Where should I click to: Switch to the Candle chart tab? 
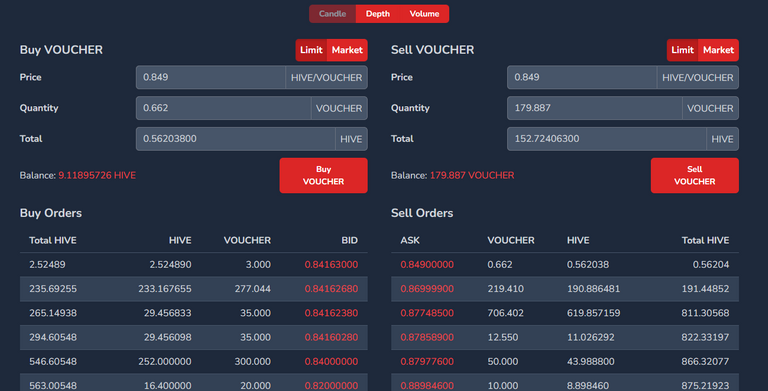333,14
